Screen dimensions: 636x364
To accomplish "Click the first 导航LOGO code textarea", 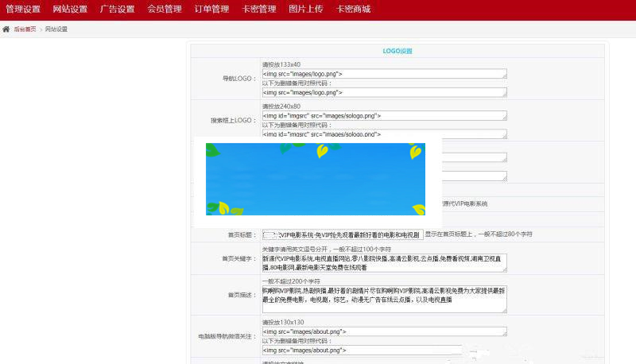I will click(x=384, y=73).
